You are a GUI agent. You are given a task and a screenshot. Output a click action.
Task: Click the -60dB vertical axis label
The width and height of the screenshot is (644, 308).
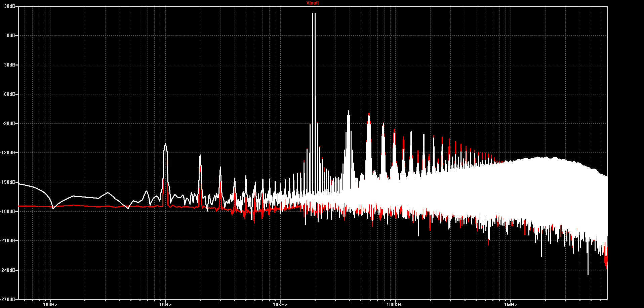pyautogui.click(x=9, y=94)
